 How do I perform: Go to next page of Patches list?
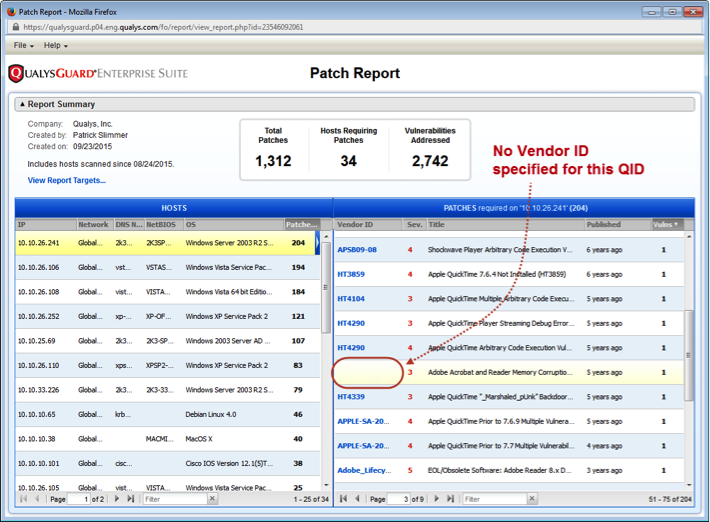pos(437,498)
